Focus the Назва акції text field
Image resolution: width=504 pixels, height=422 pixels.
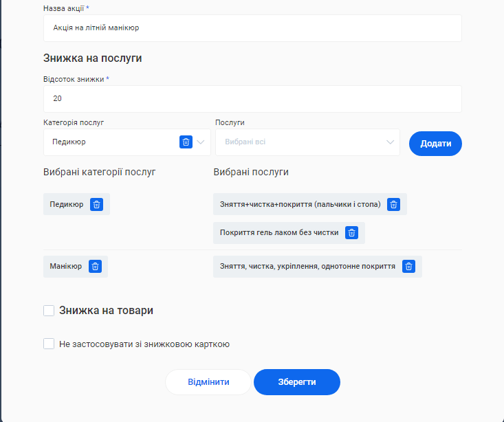252,28
